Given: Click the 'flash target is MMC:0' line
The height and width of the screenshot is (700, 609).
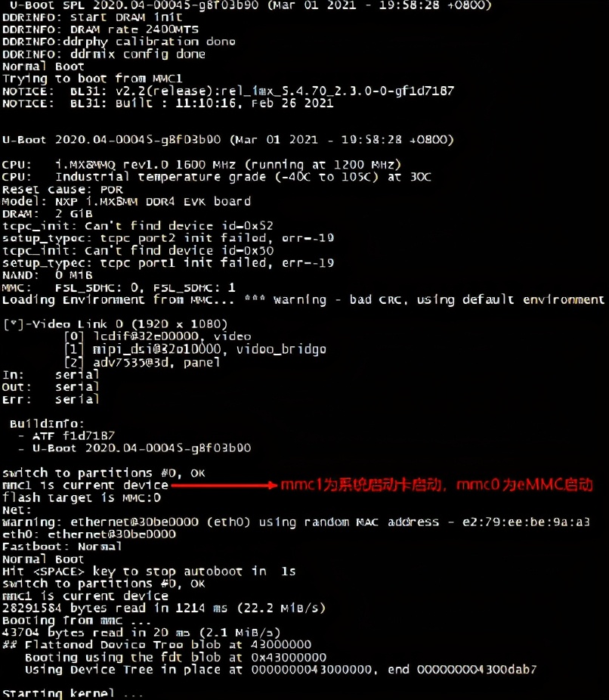Looking at the screenshot, I should tap(82, 497).
